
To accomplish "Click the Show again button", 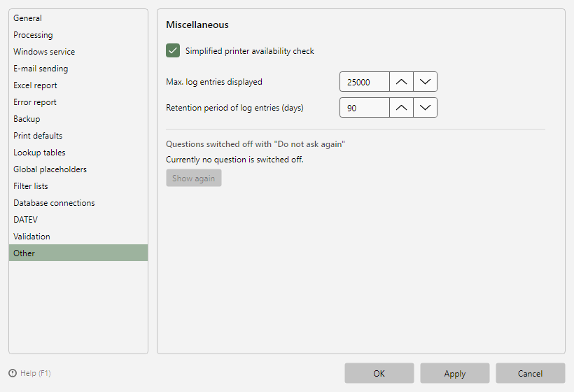I will (194, 178).
